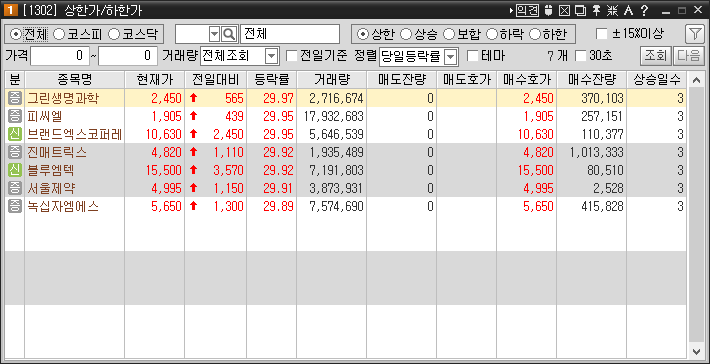Click the red up arrow in 피씨엘 row

[194, 116]
